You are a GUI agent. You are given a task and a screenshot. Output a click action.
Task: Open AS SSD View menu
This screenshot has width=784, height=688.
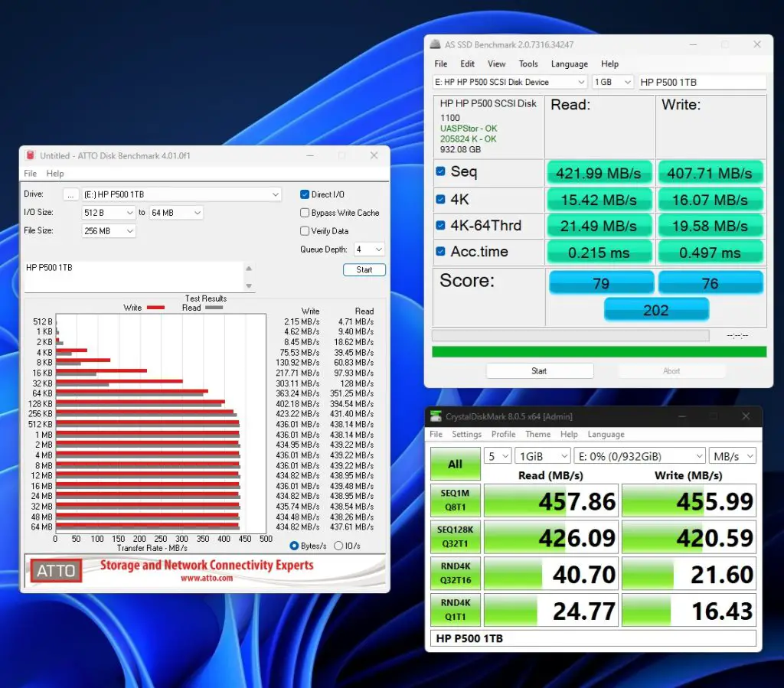(496, 64)
